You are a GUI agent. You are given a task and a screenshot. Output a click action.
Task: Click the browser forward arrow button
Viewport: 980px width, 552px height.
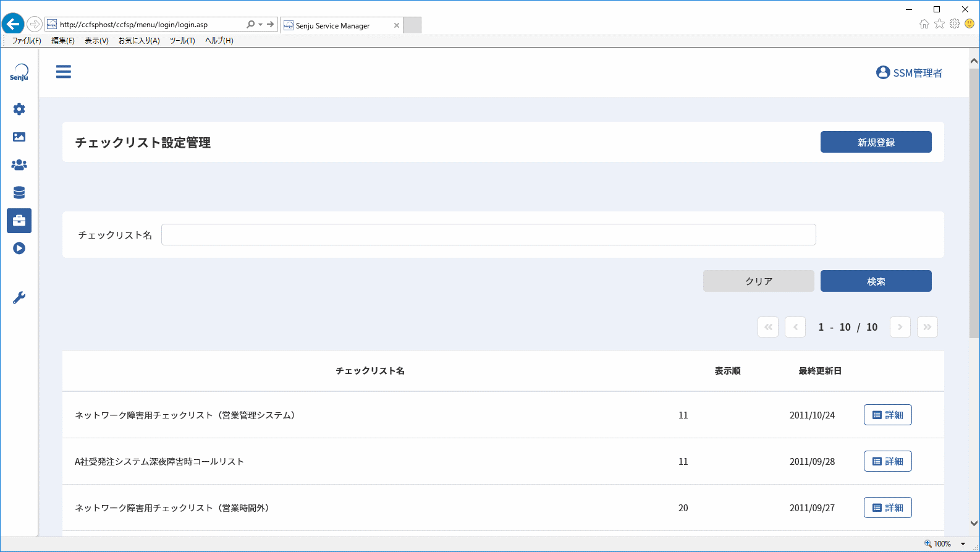[x=35, y=25]
